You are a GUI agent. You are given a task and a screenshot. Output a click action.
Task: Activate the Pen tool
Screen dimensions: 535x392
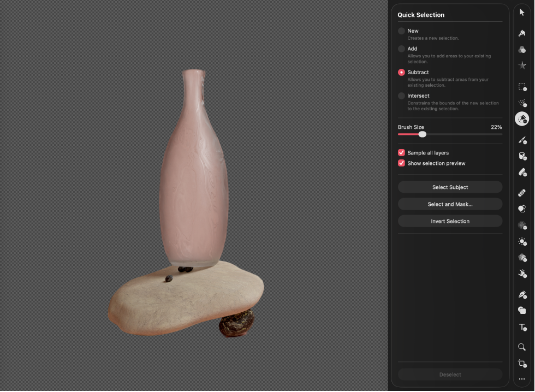click(522, 295)
